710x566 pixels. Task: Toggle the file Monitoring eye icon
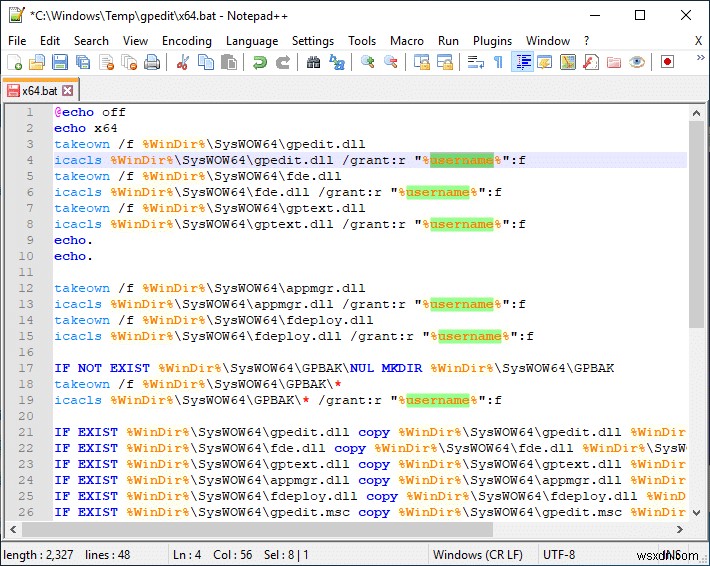pyautogui.click(x=637, y=62)
